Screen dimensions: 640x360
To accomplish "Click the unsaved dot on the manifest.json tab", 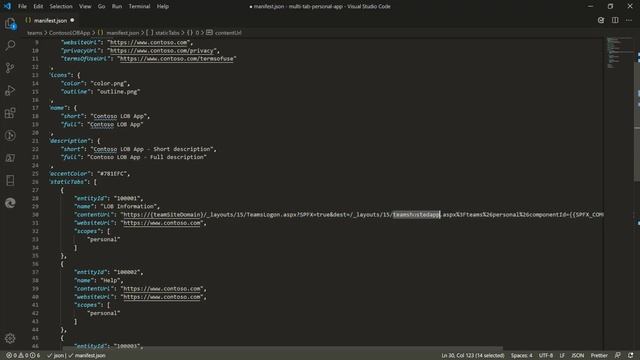I will click(72, 20).
